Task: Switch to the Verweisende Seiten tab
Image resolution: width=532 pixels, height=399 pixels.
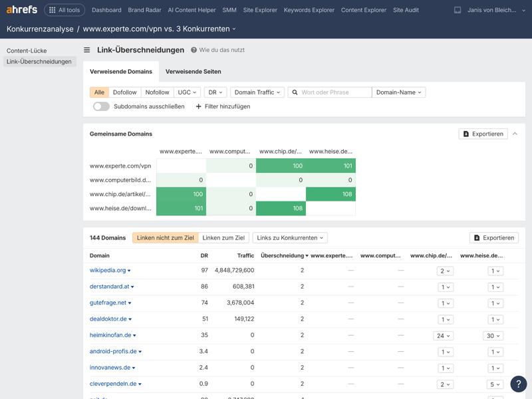Action: click(193, 71)
